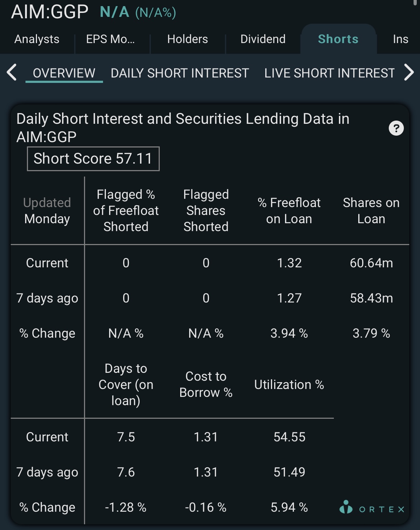Open the Analysts tab
This screenshot has width=420, height=530.
click(x=37, y=39)
